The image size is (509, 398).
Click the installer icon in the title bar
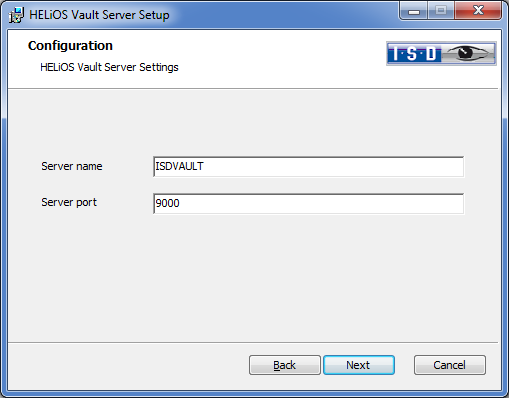click(16, 15)
